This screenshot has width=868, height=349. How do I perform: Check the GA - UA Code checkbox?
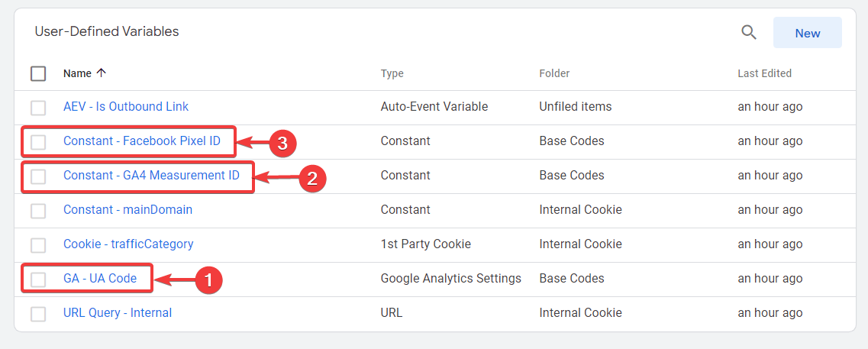point(38,279)
